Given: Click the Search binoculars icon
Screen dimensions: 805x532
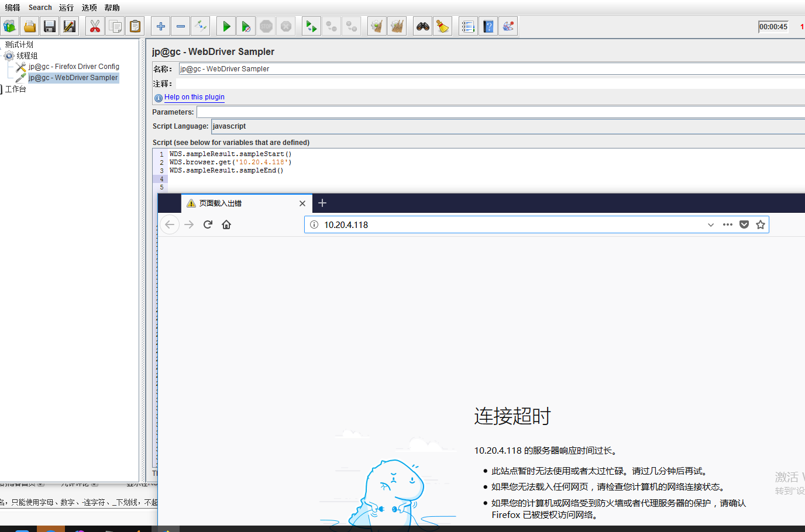Looking at the screenshot, I should click(423, 26).
